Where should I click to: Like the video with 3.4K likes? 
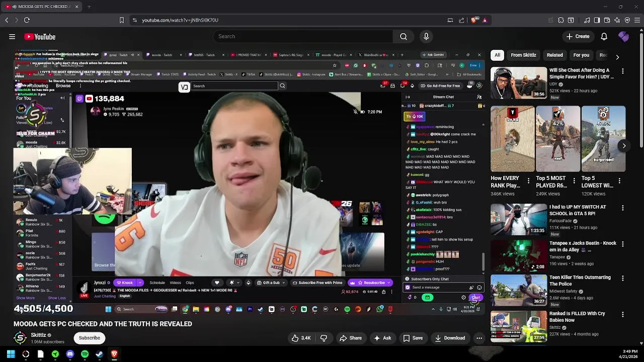(x=301, y=338)
